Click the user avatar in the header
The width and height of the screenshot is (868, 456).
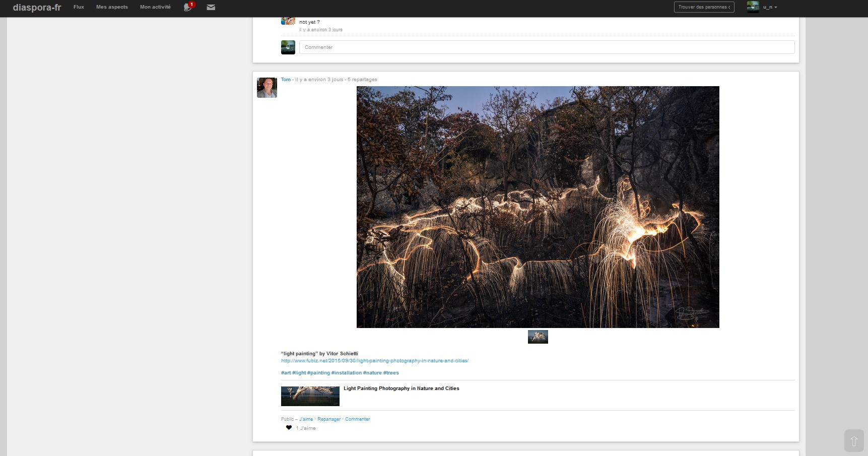point(753,7)
